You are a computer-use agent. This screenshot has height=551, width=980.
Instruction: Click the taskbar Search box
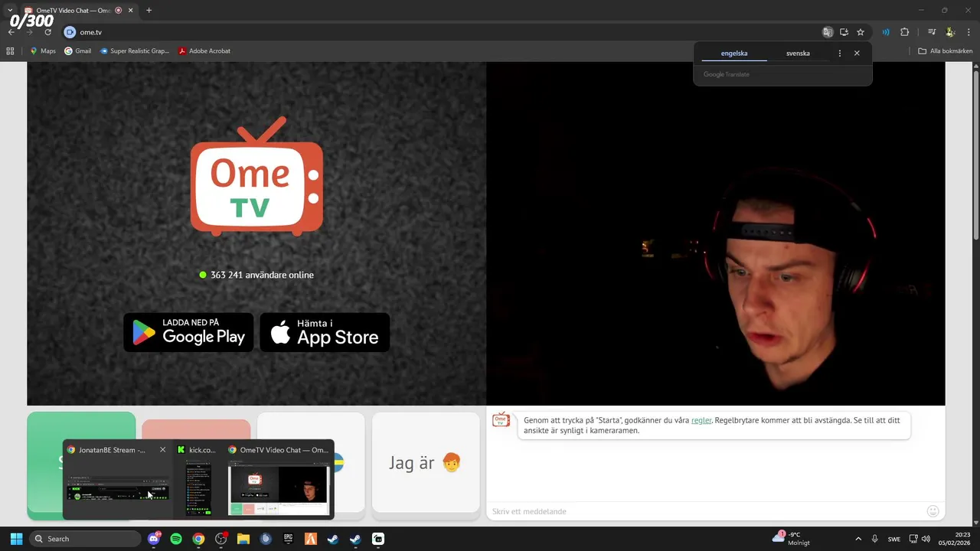tap(85, 539)
